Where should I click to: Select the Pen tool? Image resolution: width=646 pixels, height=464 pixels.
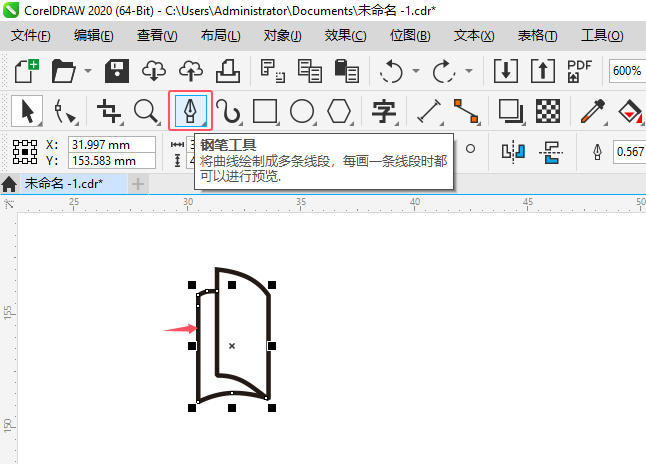[x=190, y=111]
